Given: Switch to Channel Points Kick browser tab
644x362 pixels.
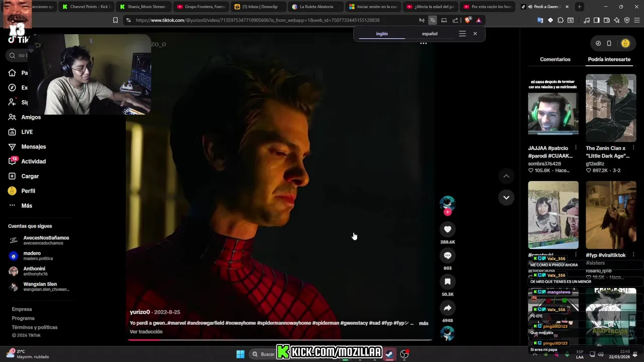Looking at the screenshot, I should [x=87, y=7].
